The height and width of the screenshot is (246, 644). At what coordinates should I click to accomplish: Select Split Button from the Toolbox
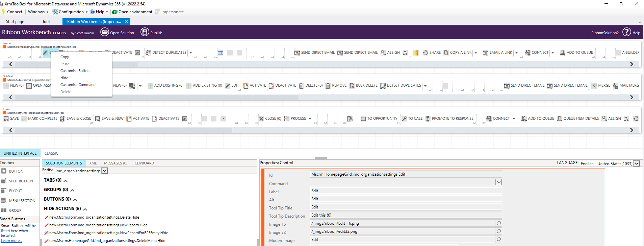pyautogui.click(x=21, y=181)
